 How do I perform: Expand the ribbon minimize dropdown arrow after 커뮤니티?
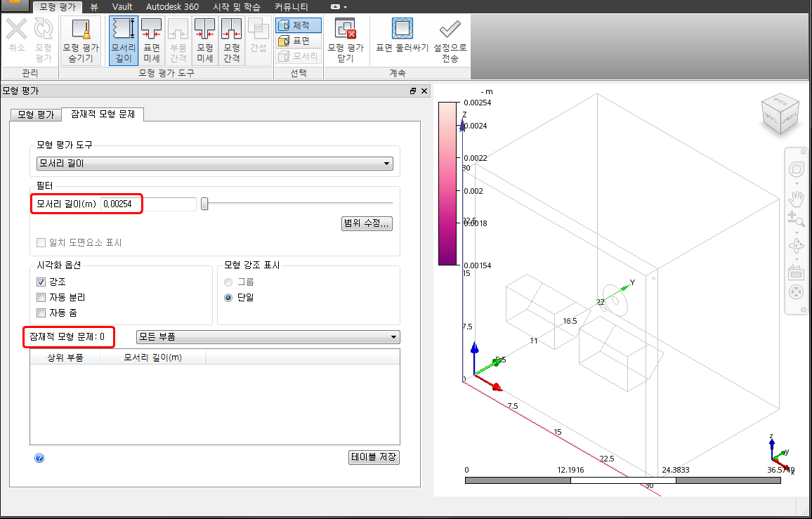point(345,7)
